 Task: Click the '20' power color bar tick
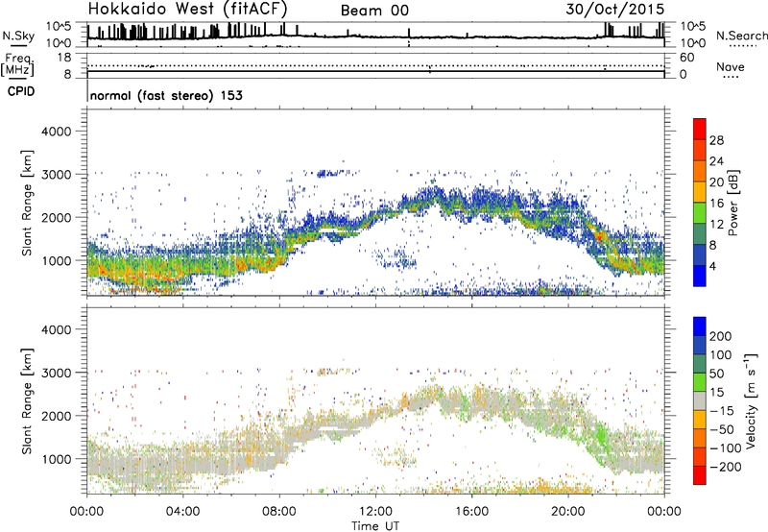(716, 182)
